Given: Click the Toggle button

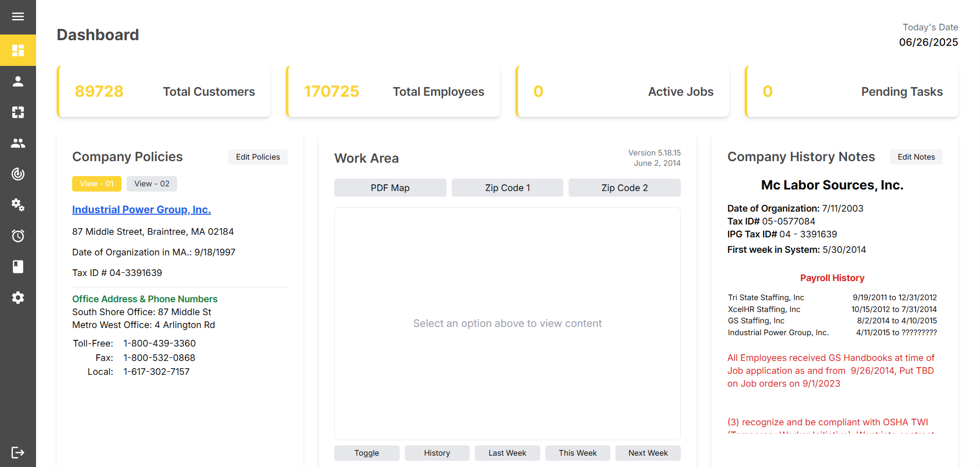Looking at the screenshot, I should pos(367,453).
